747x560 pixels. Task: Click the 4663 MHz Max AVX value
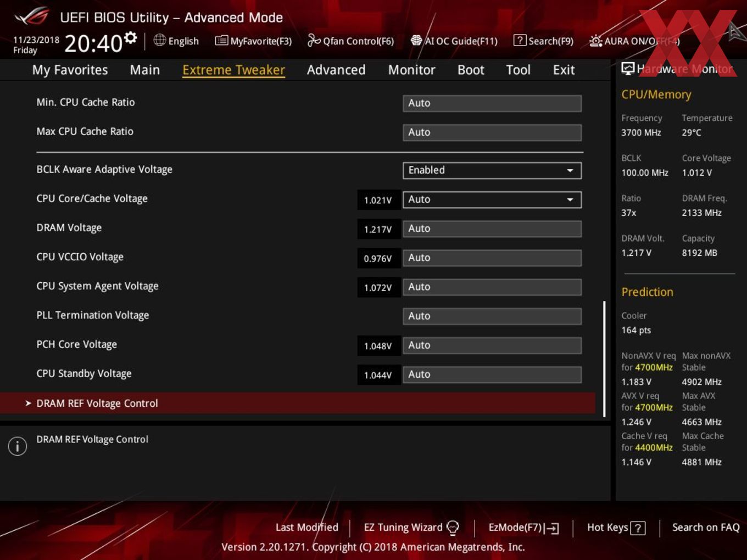tap(702, 422)
